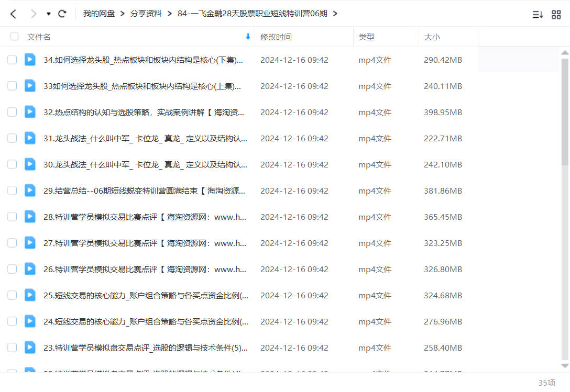Image resolution: width=570 pixels, height=392 pixels.
Task: Open file 24.短线交易的核心能力_账户组合策略
Action: (x=146, y=321)
